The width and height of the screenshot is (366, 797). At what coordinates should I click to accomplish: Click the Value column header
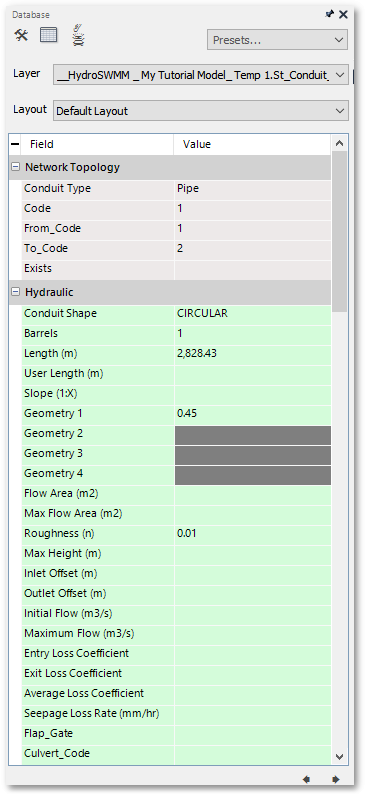(x=253, y=144)
